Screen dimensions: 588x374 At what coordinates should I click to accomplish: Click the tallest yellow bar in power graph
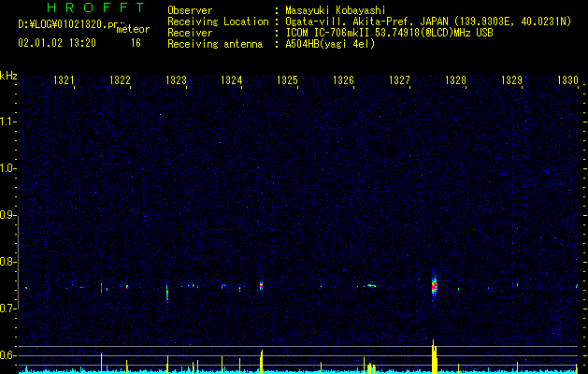coord(434,356)
